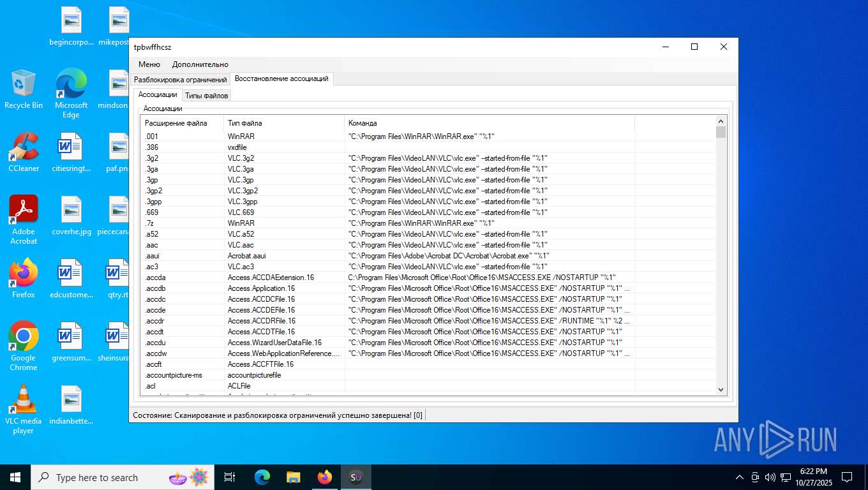
Task: Select the .3g2 extension row
Action: [x=428, y=158]
